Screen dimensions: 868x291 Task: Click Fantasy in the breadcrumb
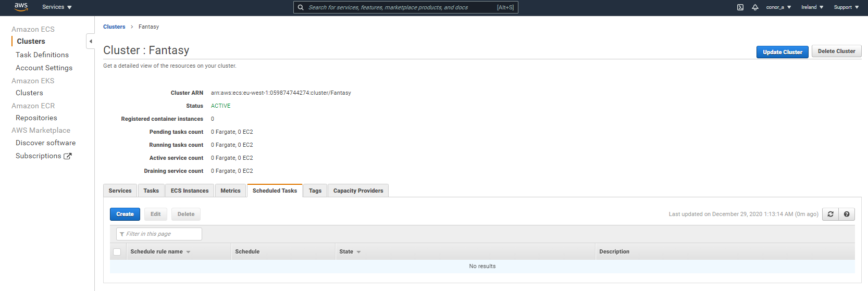click(148, 27)
